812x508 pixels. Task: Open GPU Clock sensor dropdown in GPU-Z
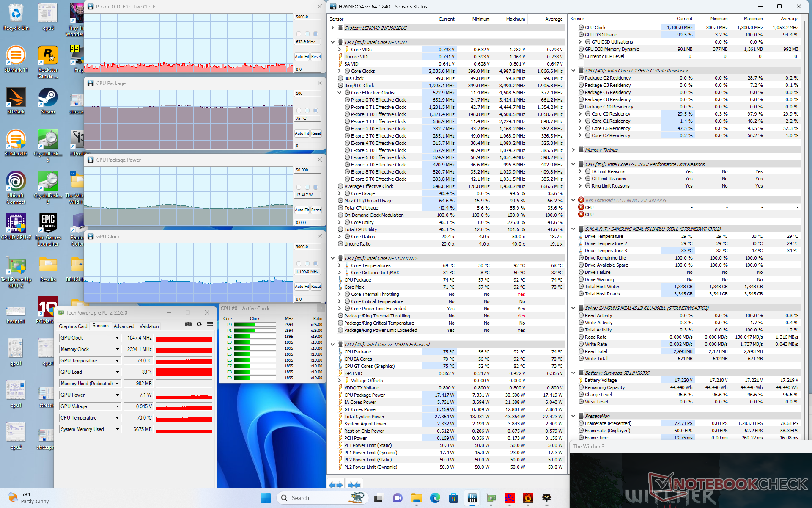point(117,338)
